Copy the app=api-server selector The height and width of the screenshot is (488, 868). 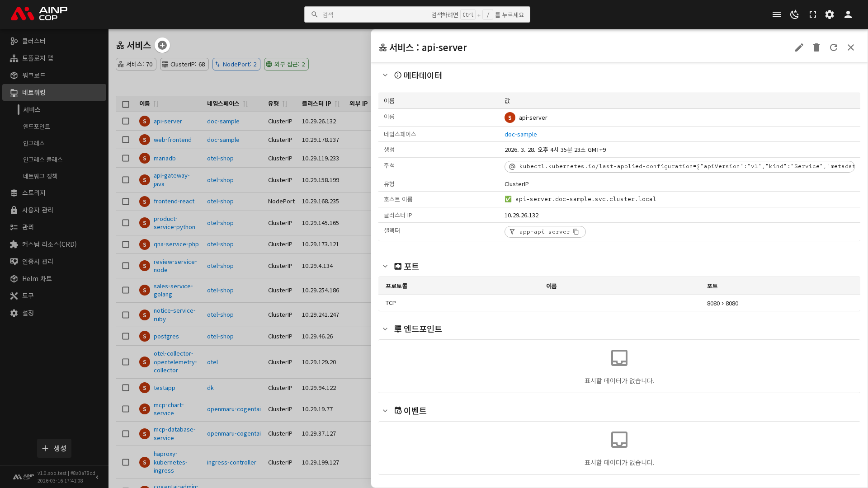coord(576,232)
